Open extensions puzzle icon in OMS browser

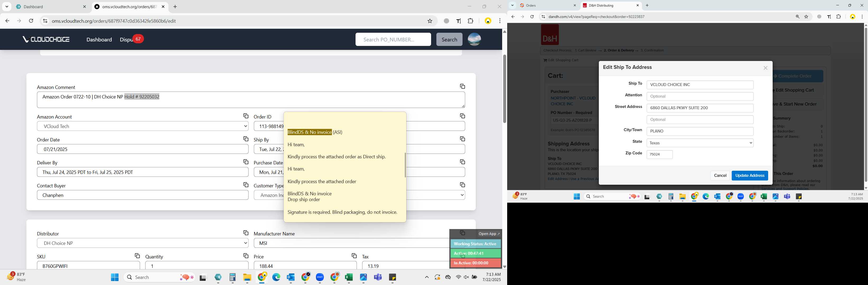(x=471, y=21)
